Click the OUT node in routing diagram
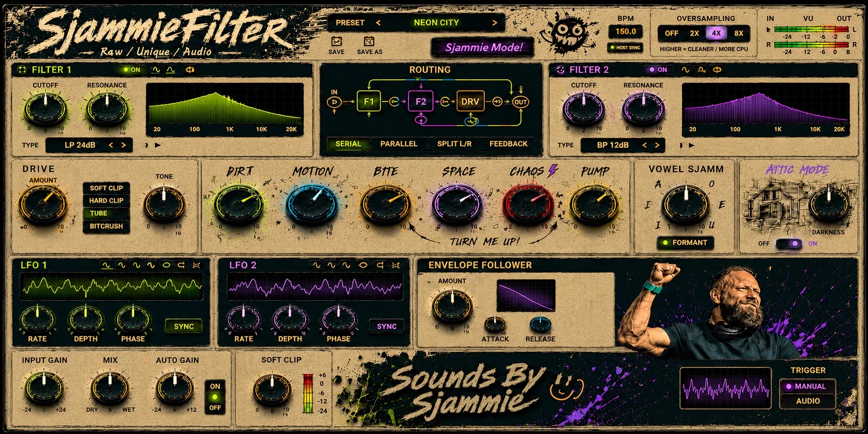This screenshot has width=868, height=434. coord(520,102)
